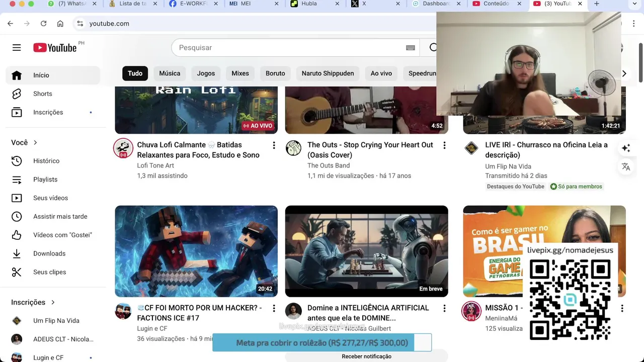Open options menu for Chuva Lofi Calmante video
Image resolution: width=644 pixels, height=362 pixels.
coord(274,145)
